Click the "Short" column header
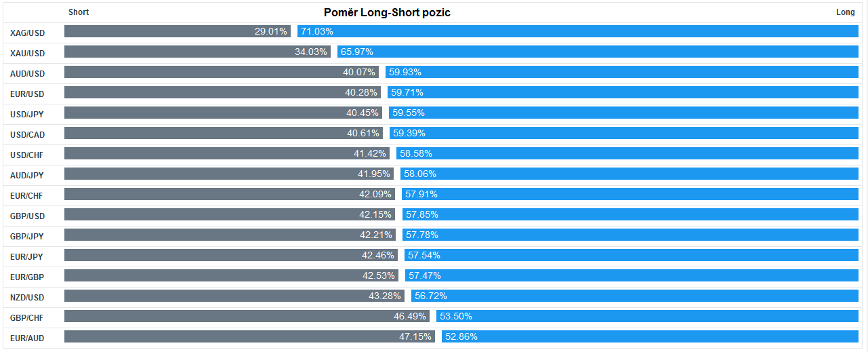Screen dimensions: 868x352 (79, 12)
